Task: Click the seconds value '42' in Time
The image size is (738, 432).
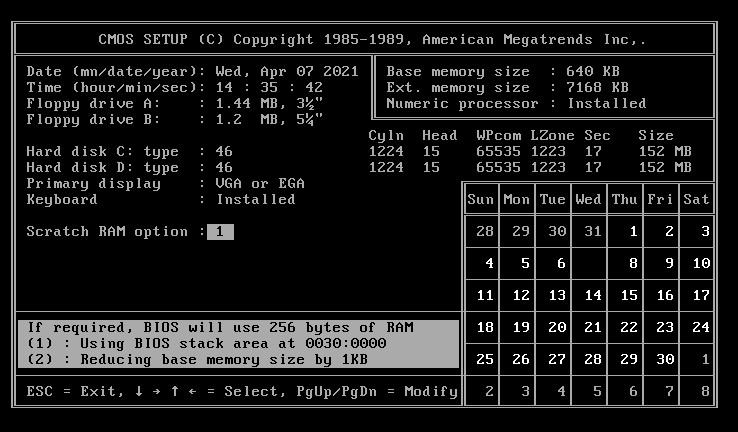Action: [x=314, y=88]
